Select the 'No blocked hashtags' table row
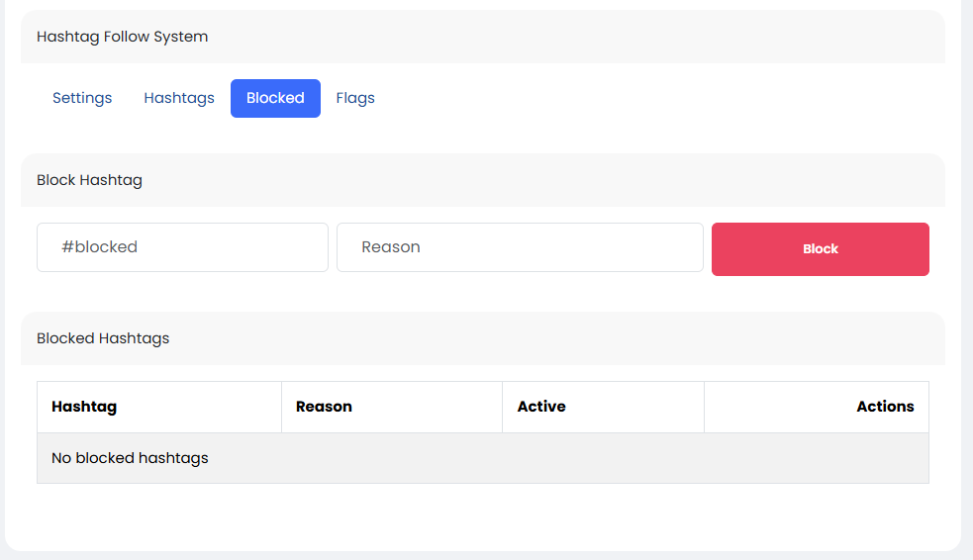The image size is (973, 560). 482,458
